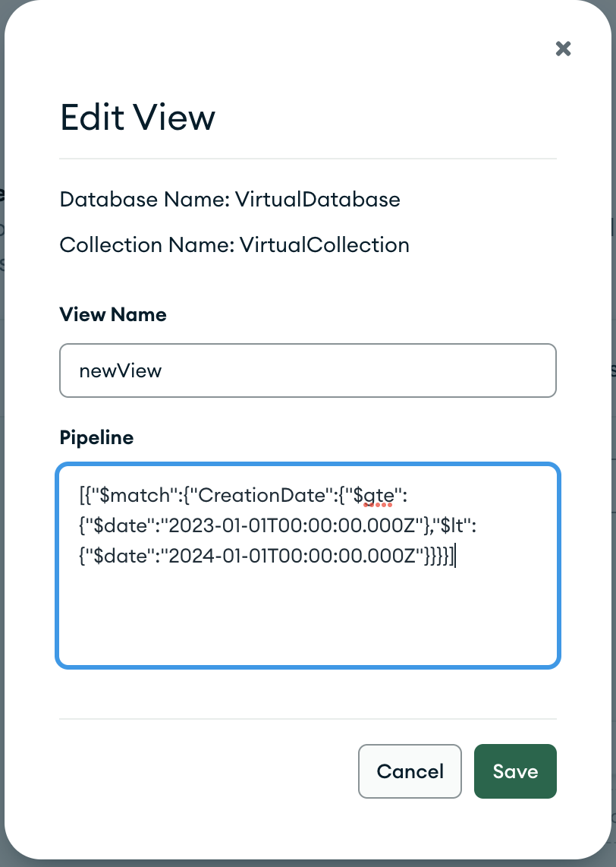Click the View Name label
Image resolution: width=616 pixels, height=867 pixels.
click(113, 314)
